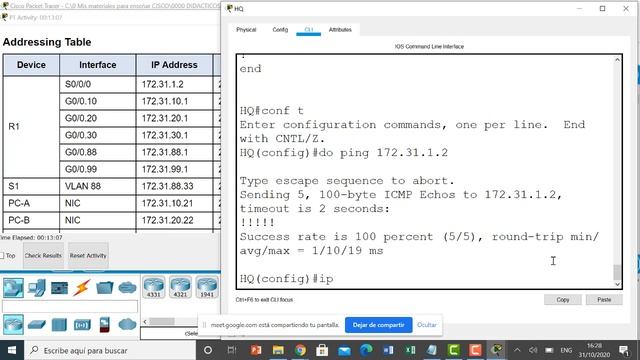Click the CLI scrollbar up arrow
The height and width of the screenshot is (360, 640).
(x=617, y=60)
